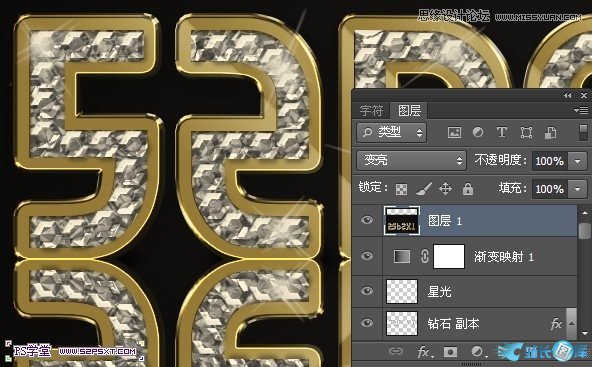
Task: Toggle the layer filtering switch
Action: 583,133
